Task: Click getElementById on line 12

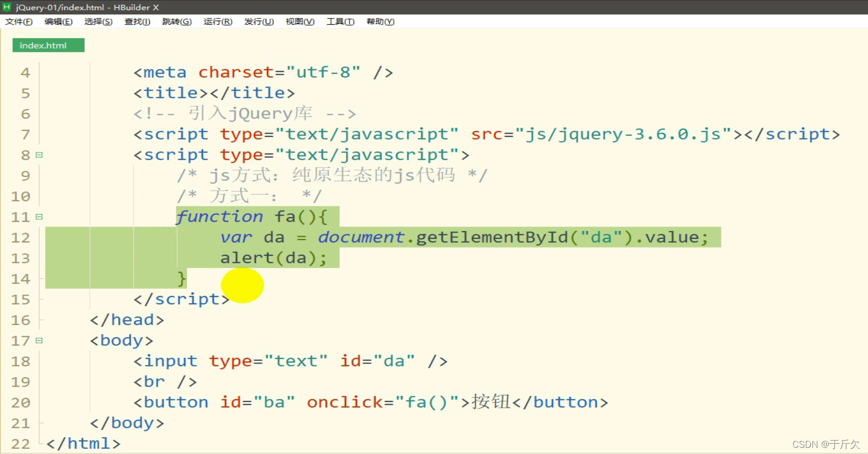Action: coord(492,237)
